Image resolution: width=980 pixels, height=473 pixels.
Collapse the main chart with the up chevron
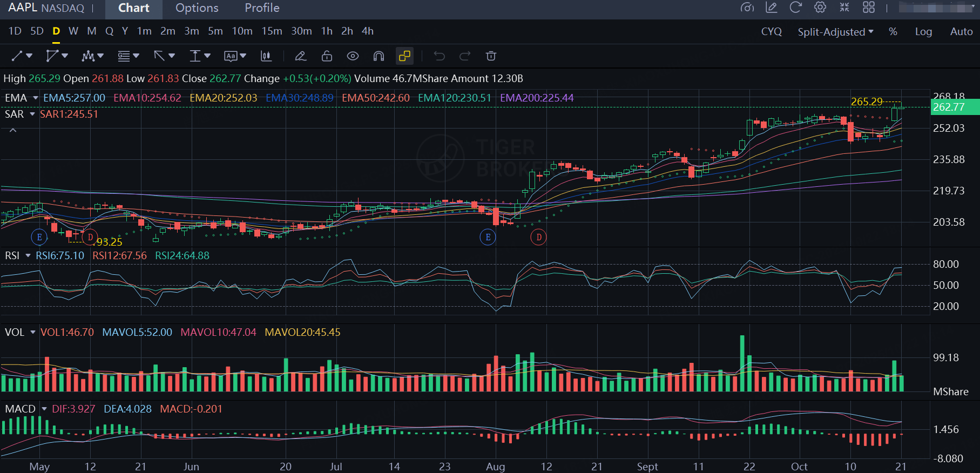[x=13, y=130]
